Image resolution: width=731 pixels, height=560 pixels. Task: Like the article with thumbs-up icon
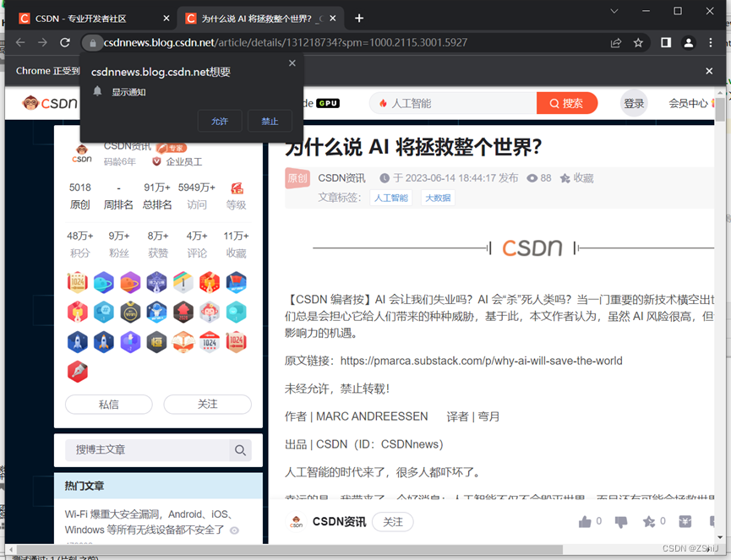click(585, 522)
